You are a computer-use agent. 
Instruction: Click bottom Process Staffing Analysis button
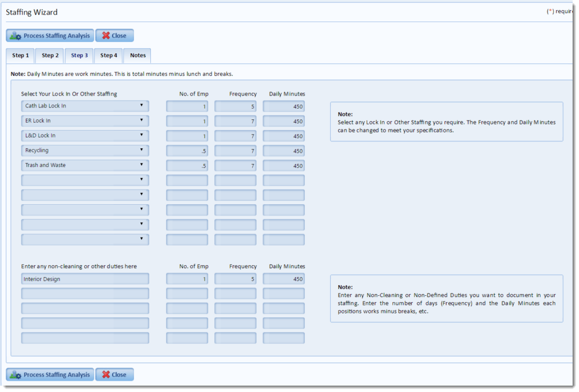click(50, 374)
